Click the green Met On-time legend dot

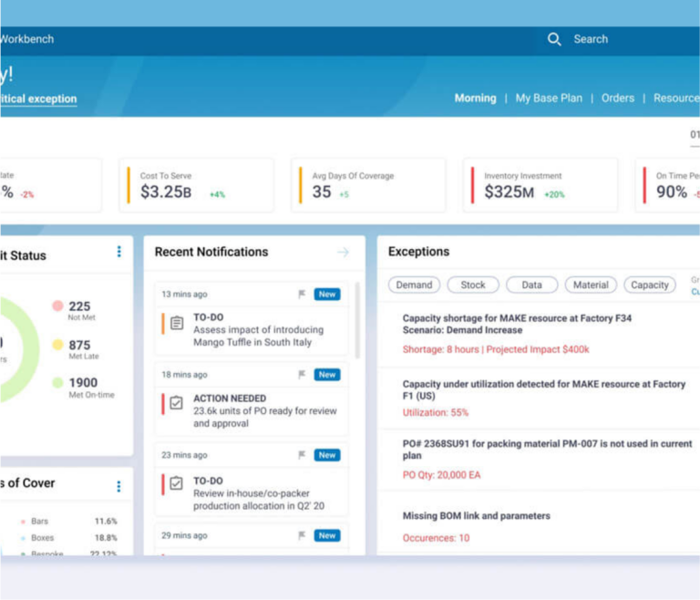[57, 382]
